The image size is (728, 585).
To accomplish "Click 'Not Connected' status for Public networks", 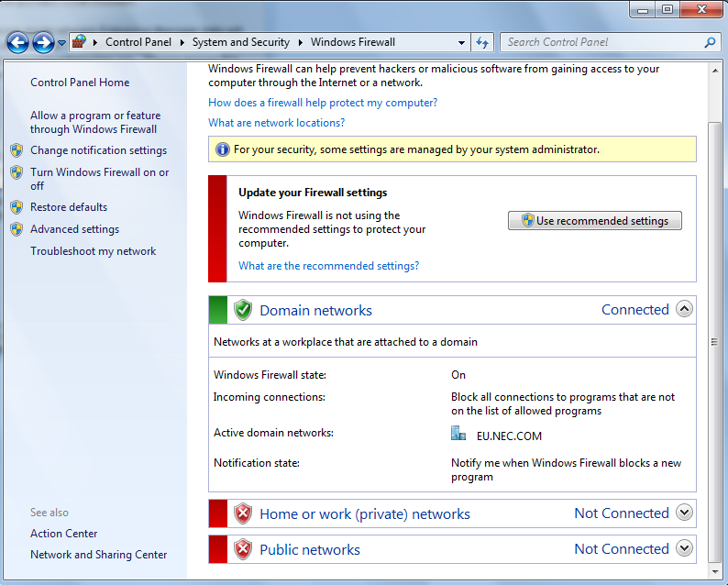I will click(622, 549).
